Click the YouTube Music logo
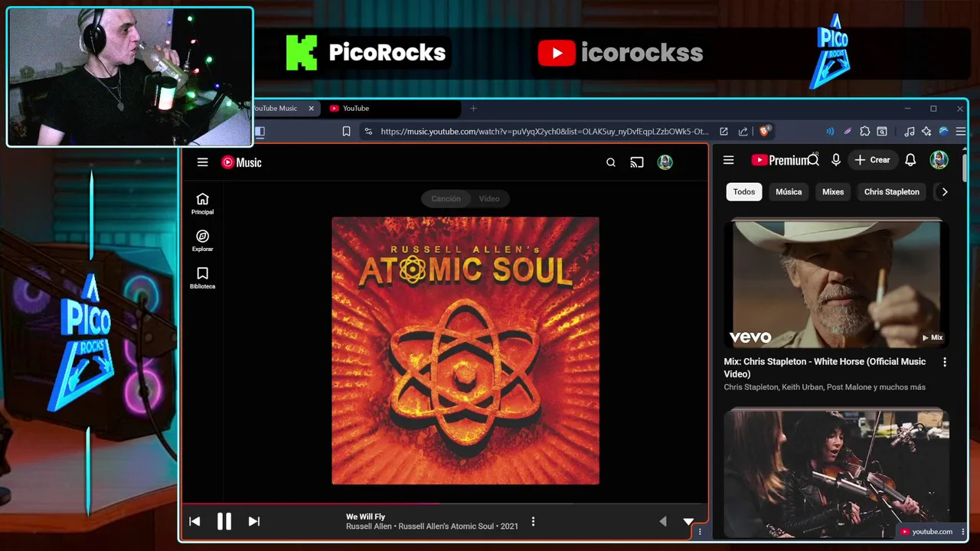The width and height of the screenshot is (980, 551). (x=241, y=162)
